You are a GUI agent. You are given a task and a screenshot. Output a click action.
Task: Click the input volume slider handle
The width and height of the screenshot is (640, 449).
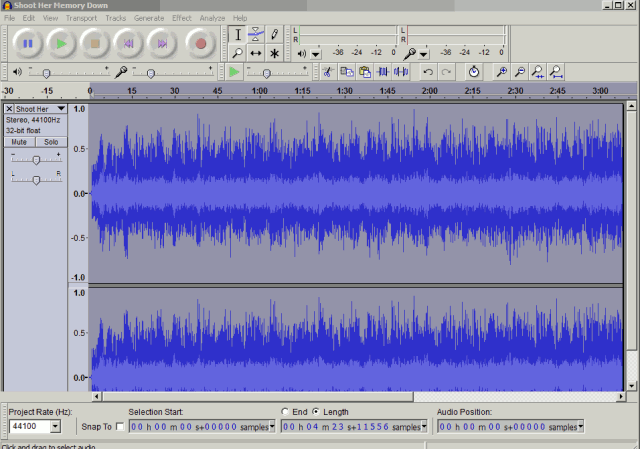click(x=151, y=73)
